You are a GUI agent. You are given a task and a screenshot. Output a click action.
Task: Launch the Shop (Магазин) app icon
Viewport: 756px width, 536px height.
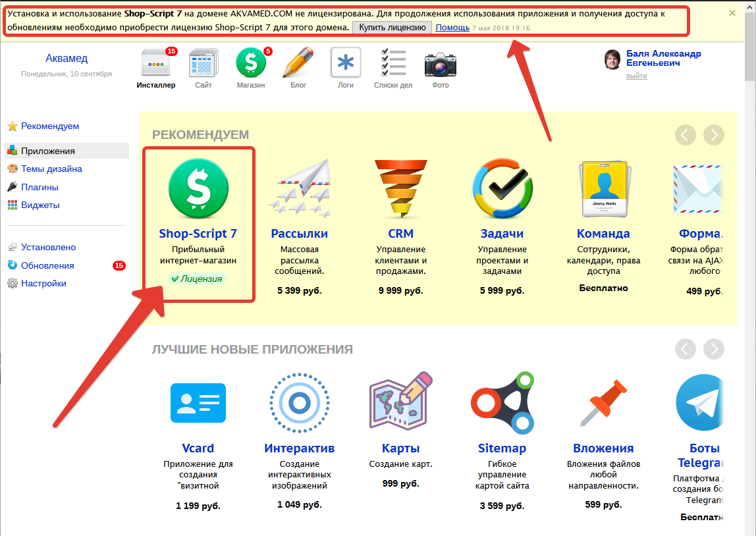pos(251,65)
